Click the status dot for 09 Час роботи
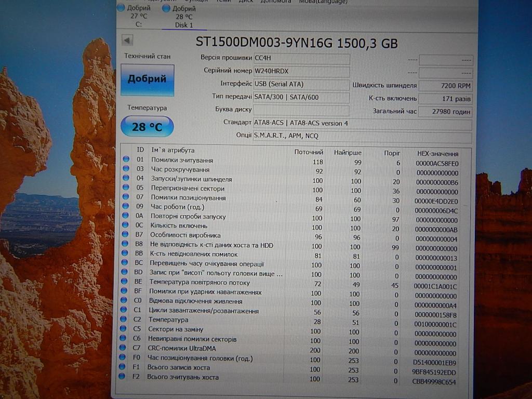 (126, 206)
